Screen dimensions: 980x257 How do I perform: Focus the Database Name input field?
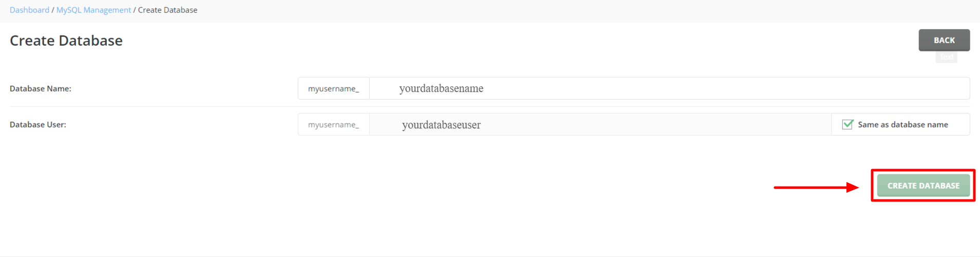point(669,88)
